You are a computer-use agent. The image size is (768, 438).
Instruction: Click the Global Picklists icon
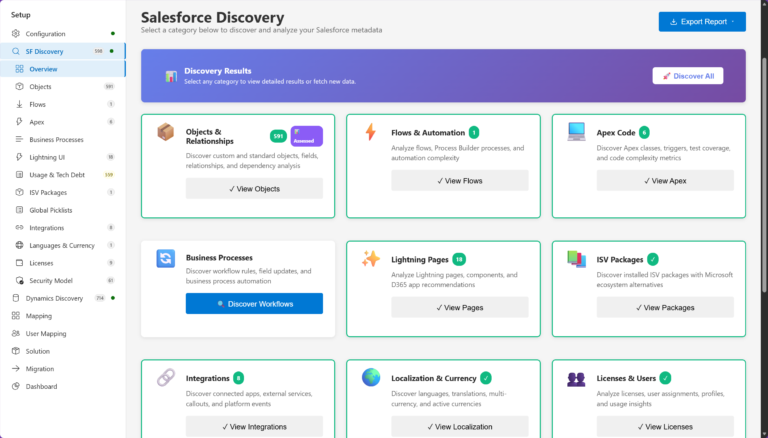point(19,210)
